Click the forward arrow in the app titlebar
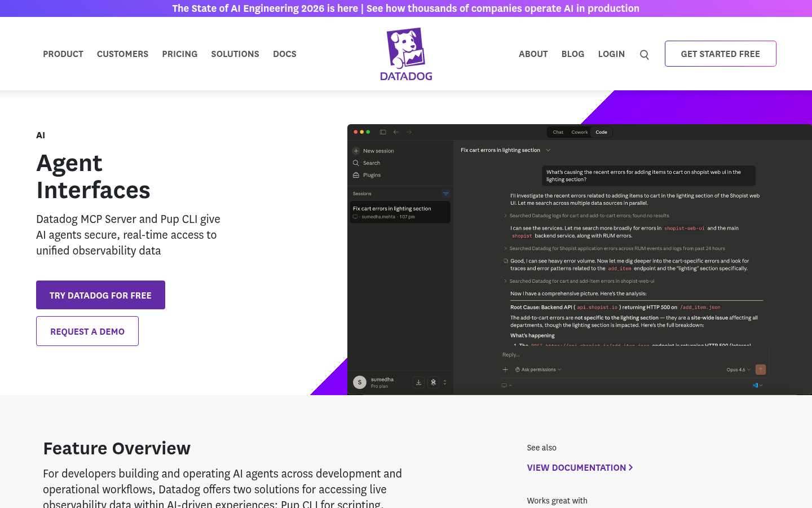The image size is (812, 508). point(409,132)
